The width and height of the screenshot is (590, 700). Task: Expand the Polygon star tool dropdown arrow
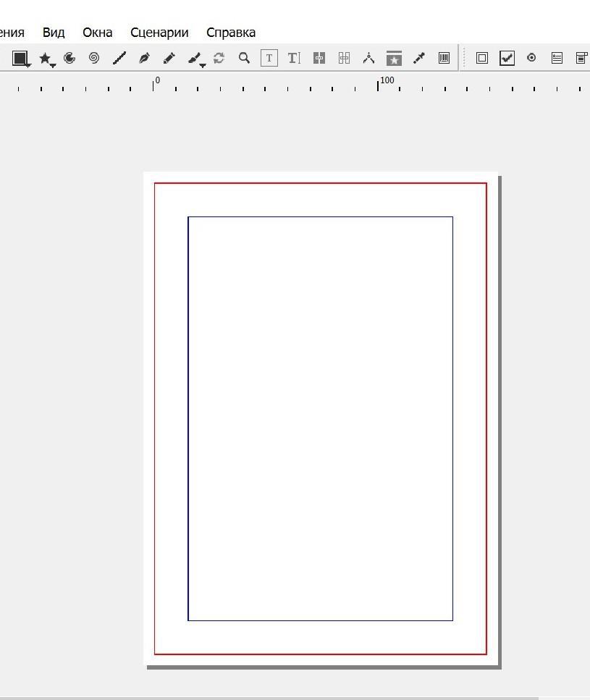coord(53,66)
